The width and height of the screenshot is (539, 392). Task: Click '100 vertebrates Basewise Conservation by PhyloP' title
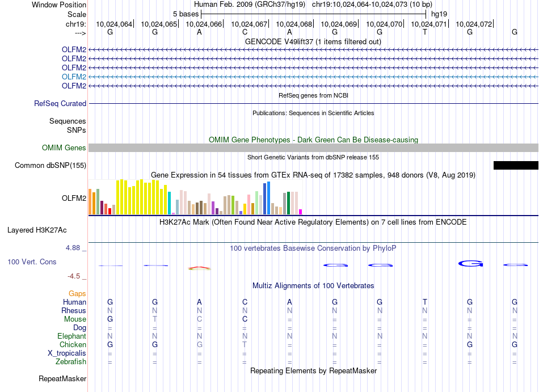pos(313,248)
